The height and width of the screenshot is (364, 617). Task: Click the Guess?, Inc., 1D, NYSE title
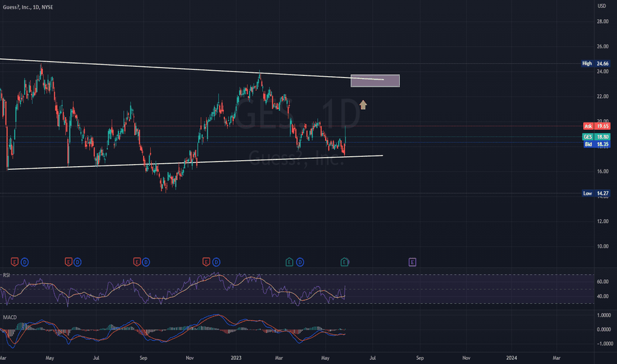pyautogui.click(x=28, y=7)
